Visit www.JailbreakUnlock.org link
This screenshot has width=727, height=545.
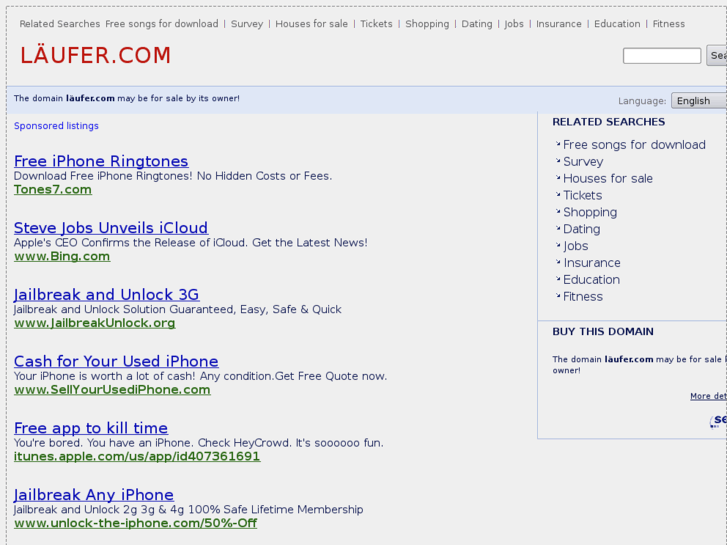[x=95, y=323]
